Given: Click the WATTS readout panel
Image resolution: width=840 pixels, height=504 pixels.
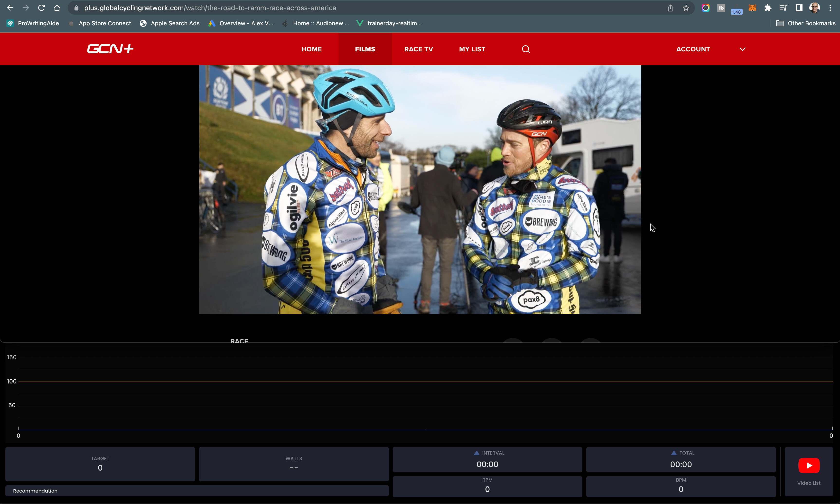Looking at the screenshot, I should pyautogui.click(x=294, y=464).
